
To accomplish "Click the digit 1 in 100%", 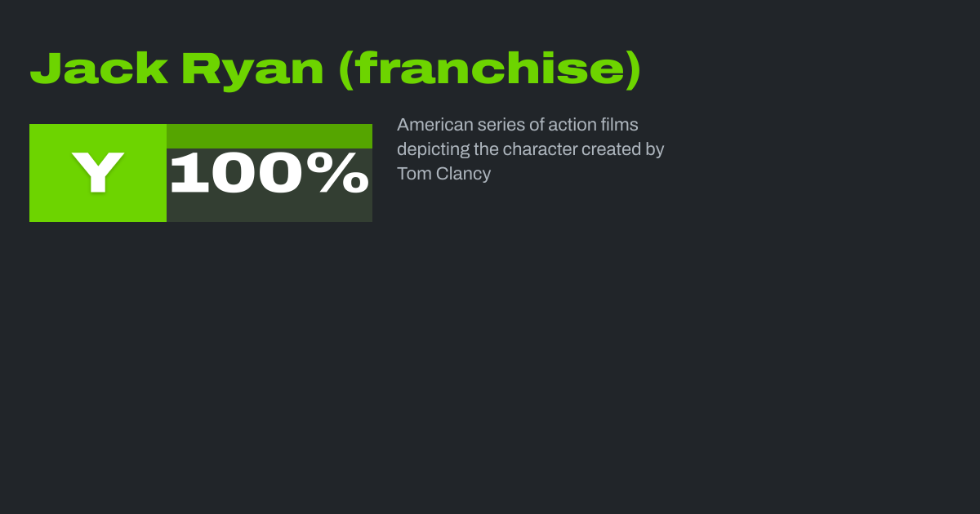I will click(x=188, y=173).
